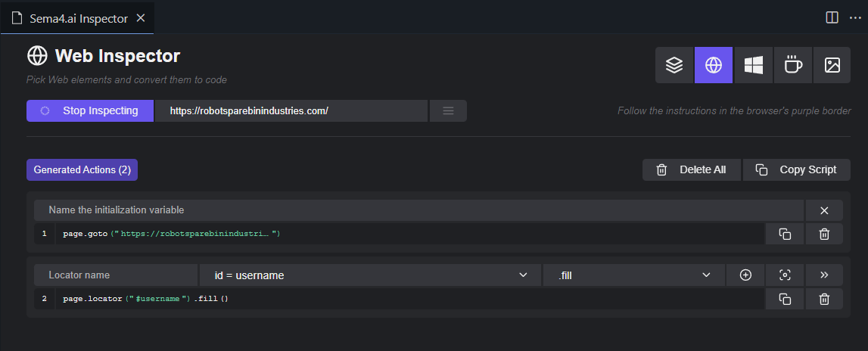Click the Name the initialization variable field

418,210
